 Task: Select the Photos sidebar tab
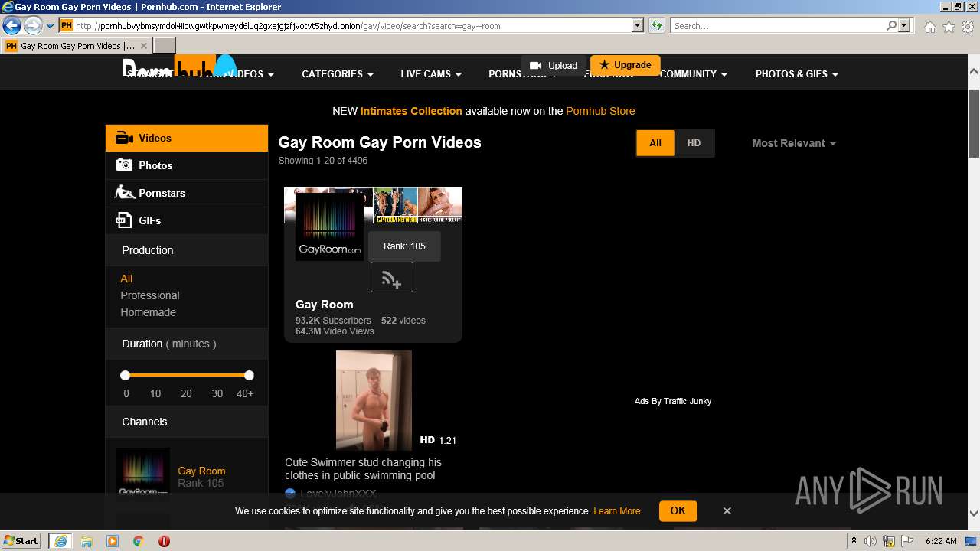[x=187, y=165]
